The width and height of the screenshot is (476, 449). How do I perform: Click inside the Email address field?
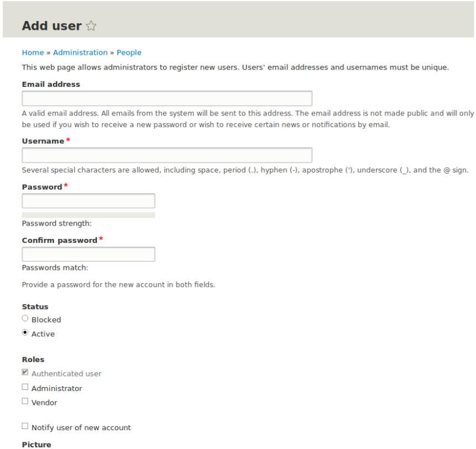[166, 98]
